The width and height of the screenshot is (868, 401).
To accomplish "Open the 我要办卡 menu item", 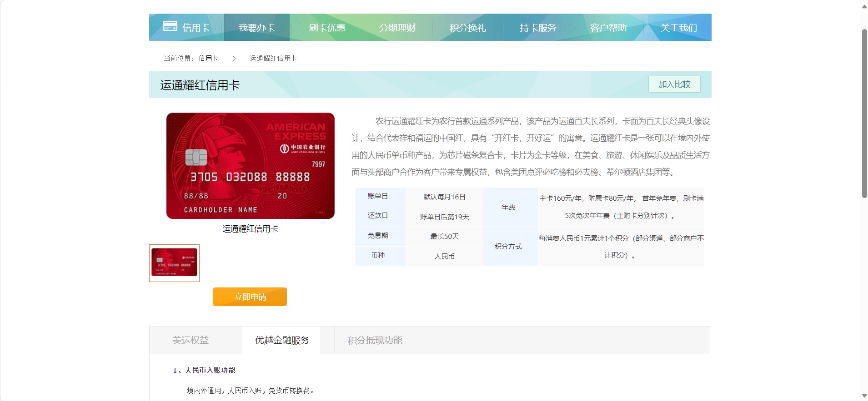I will pyautogui.click(x=257, y=28).
